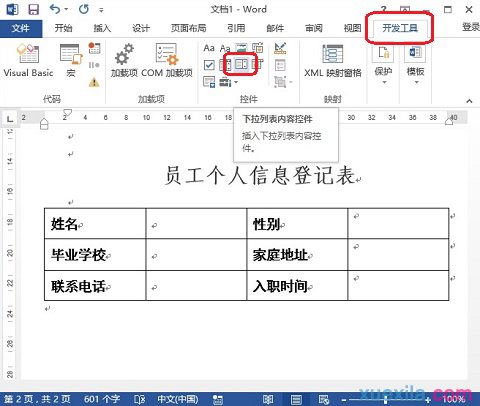
Task: Click 中文(中国) language indicator
Action: (x=178, y=399)
